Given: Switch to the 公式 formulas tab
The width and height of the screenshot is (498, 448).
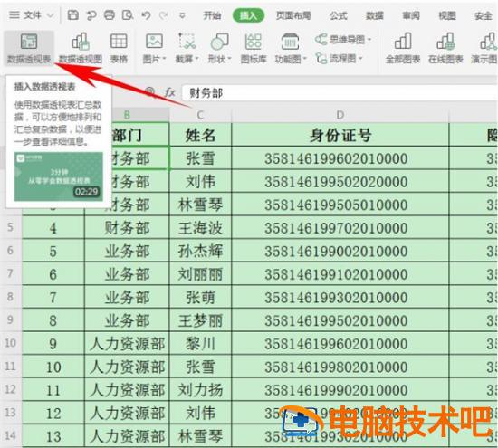Looking at the screenshot, I should click(339, 15).
